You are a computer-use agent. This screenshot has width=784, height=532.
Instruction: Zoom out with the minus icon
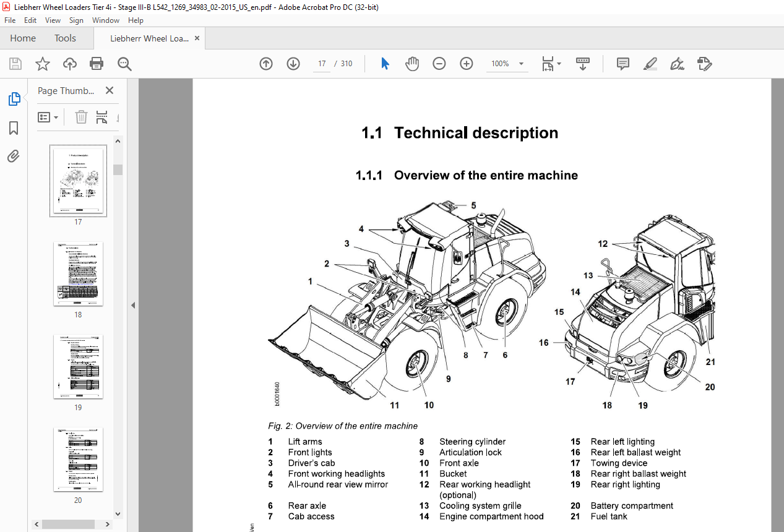click(439, 64)
